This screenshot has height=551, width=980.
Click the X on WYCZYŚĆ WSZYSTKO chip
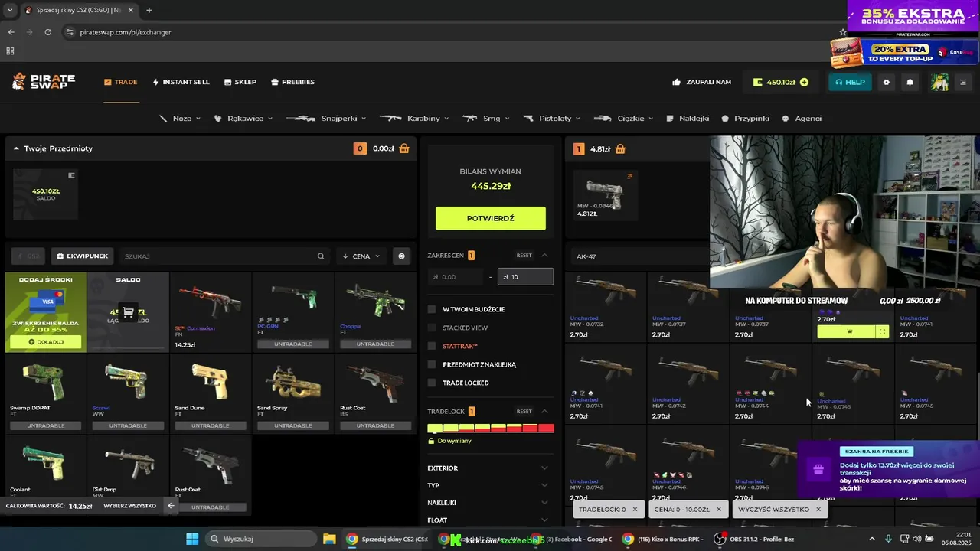point(818,509)
